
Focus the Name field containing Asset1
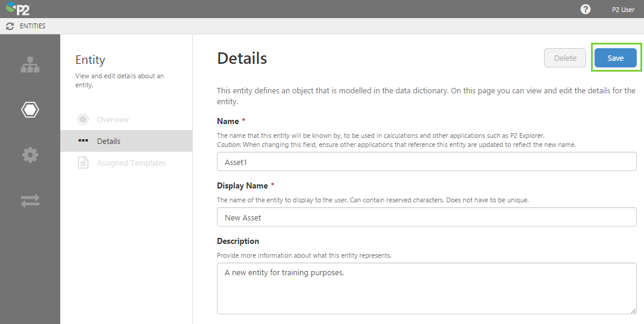[426, 161]
